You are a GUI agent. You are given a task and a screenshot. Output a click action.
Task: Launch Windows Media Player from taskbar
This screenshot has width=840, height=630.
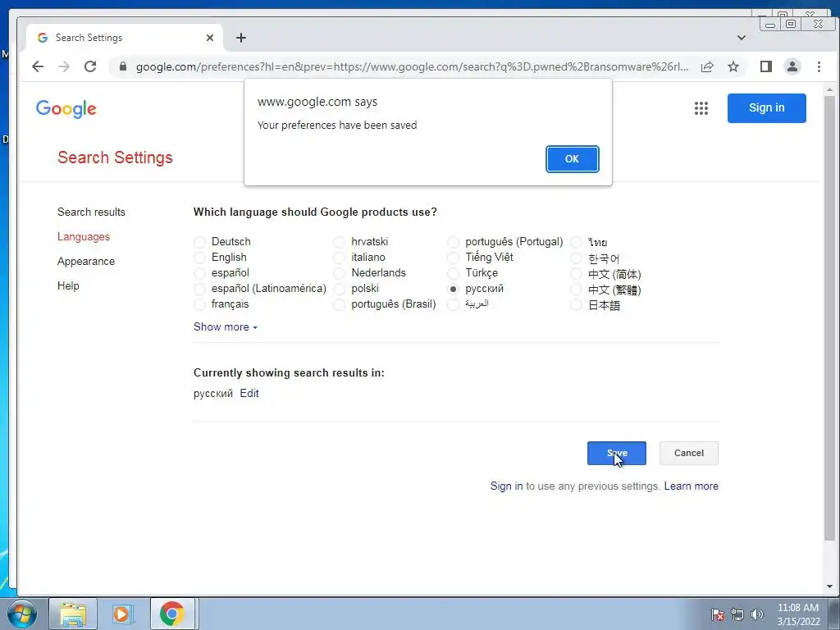pos(123,614)
